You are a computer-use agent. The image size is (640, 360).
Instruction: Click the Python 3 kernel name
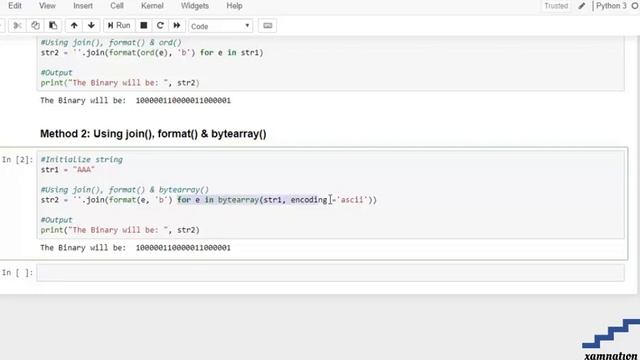pyautogui.click(x=611, y=6)
